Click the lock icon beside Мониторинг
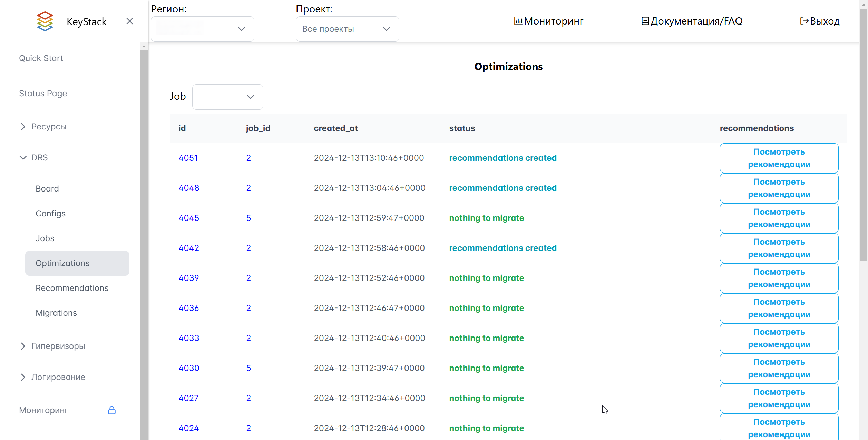 point(112,410)
